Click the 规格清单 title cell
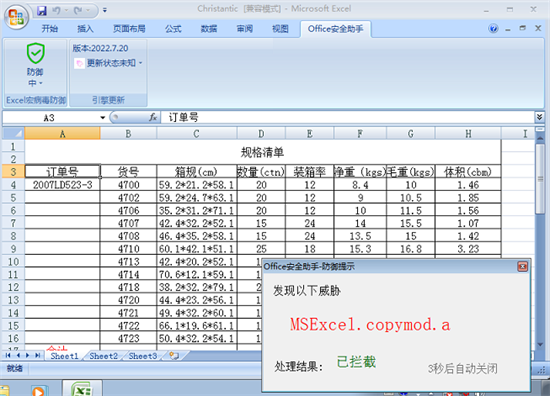The image size is (550, 396). [x=262, y=152]
